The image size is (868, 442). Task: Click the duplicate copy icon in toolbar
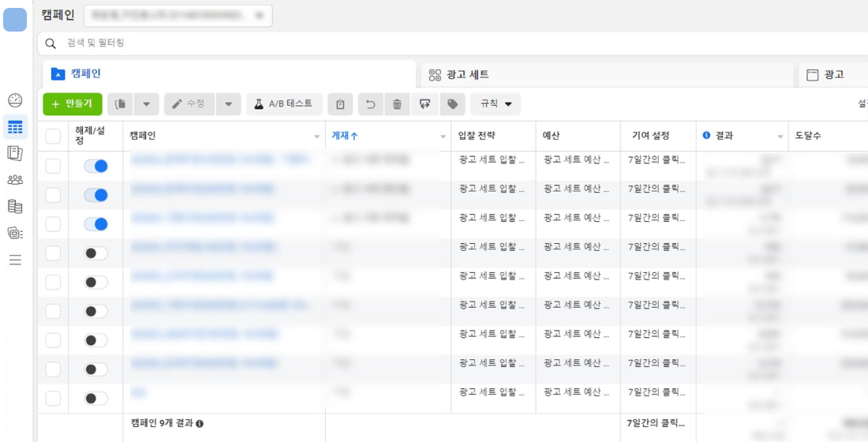[x=120, y=104]
